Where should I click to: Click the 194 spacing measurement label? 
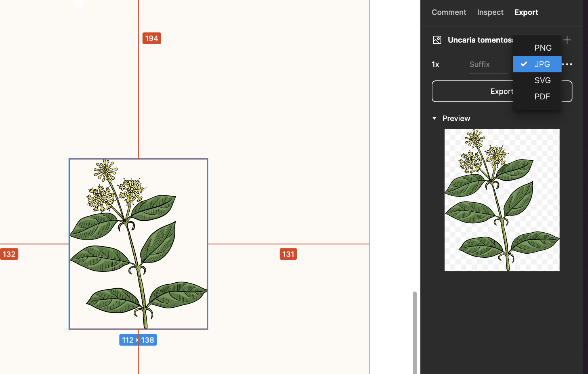click(151, 38)
